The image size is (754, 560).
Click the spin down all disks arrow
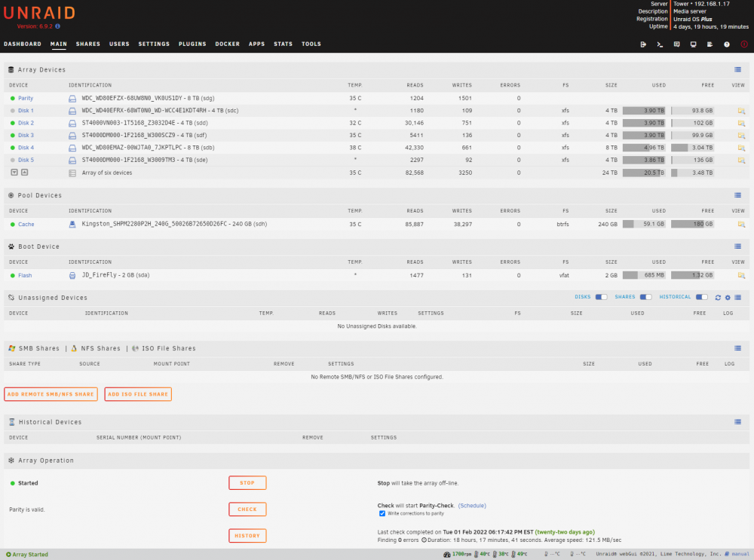coord(14,172)
